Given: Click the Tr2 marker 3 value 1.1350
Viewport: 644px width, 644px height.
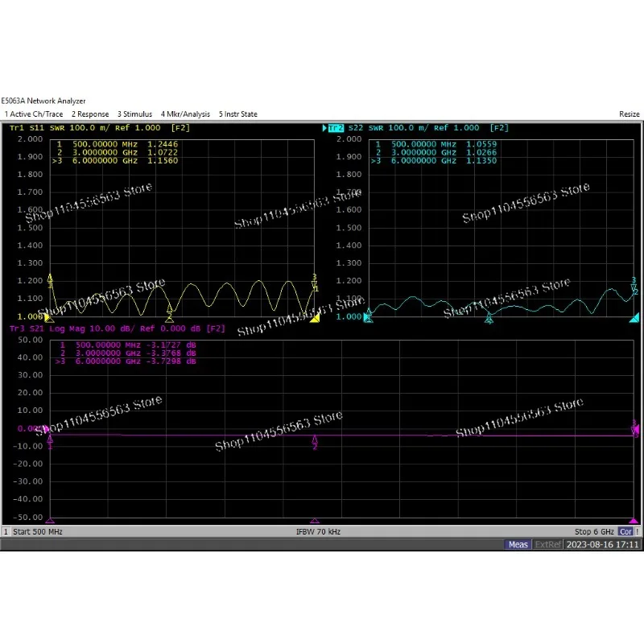Looking at the screenshot, I should (x=481, y=160).
